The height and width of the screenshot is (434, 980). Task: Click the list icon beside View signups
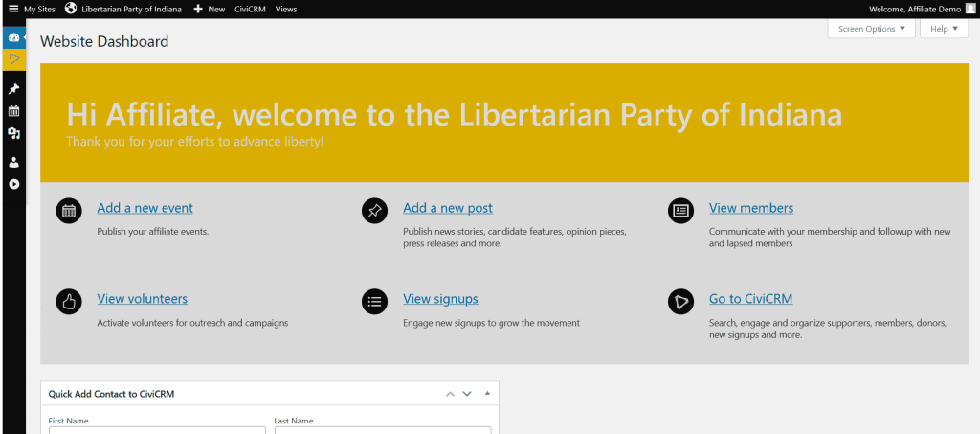click(x=374, y=301)
